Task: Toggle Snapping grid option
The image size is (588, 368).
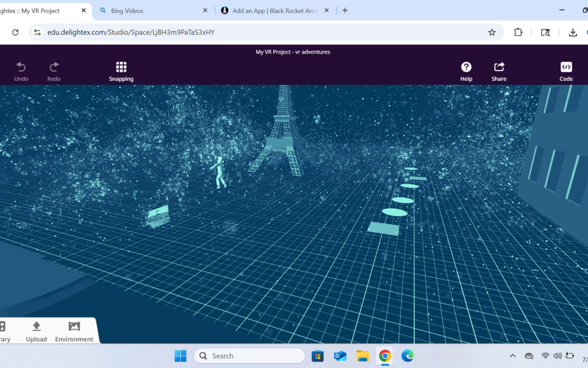Action: click(121, 71)
